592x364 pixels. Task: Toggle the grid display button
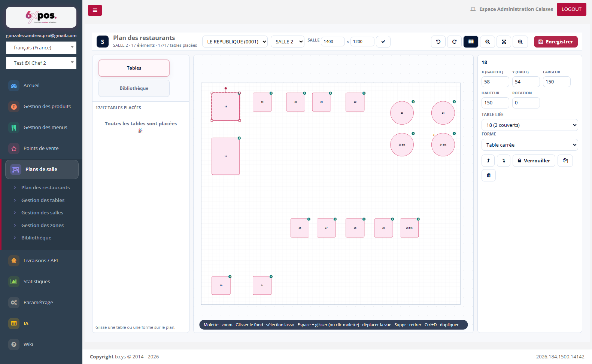471,42
